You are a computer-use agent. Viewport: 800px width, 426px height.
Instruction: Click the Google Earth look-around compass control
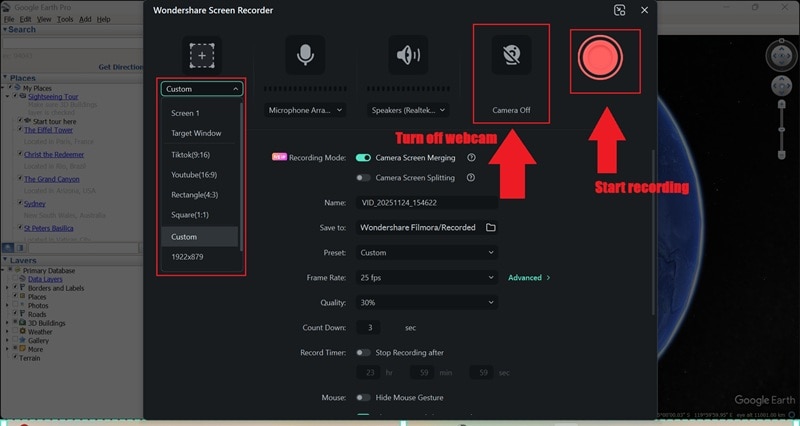781,56
